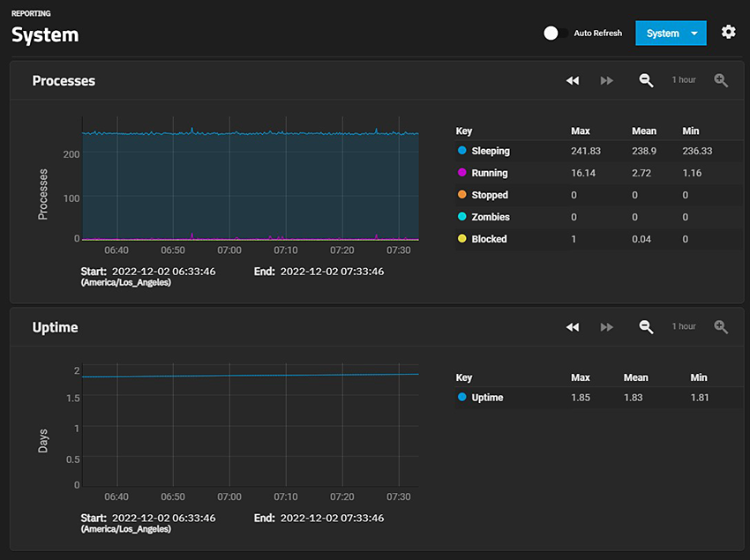The width and height of the screenshot is (750, 560).
Task: Click the Zombies cyan legend dot
Action: point(462,217)
